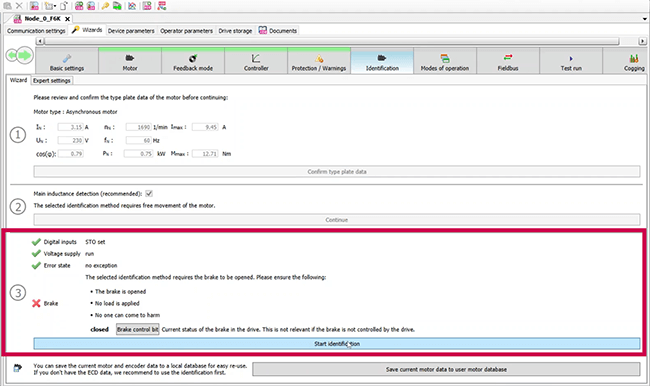This screenshot has width=650, height=386.
Task: Select the Fieldbus wizard step
Action: [x=508, y=61]
